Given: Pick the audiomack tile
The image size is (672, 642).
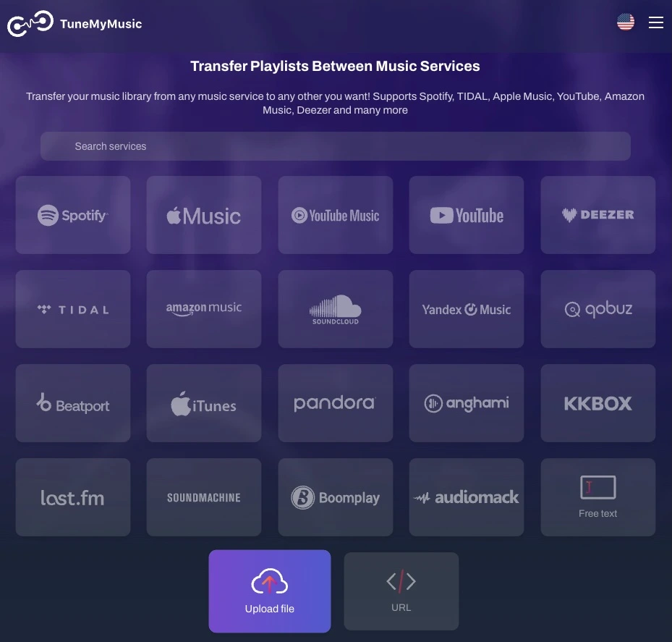Looking at the screenshot, I should 467,497.
